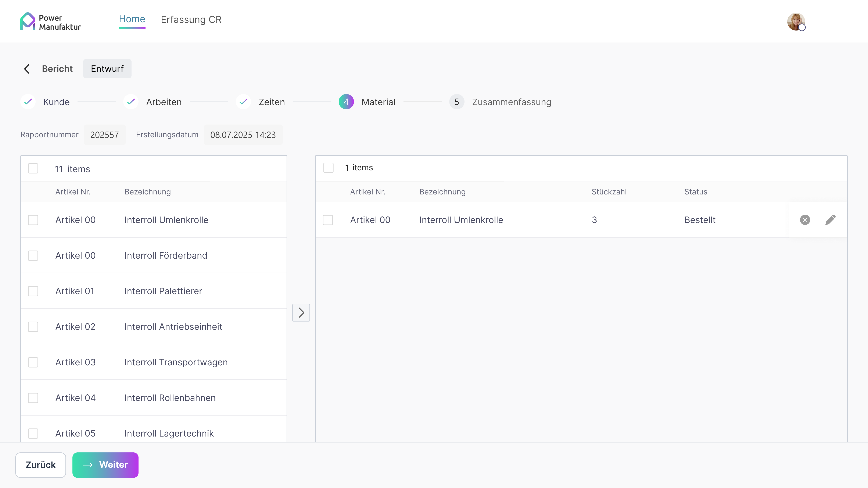Click the Arbeiten step checkmark icon
868x488 pixels.
pos(131,102)
